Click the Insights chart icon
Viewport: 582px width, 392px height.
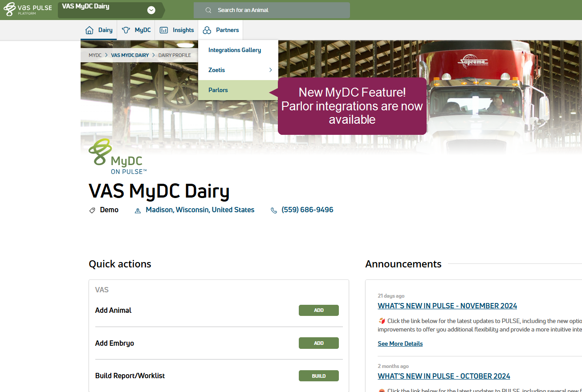point(164,30)
